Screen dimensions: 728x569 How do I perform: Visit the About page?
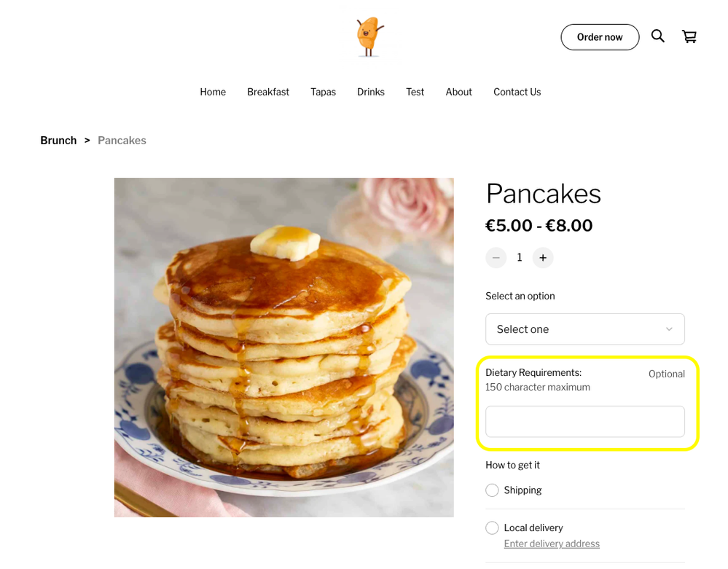(x=459, y=92)
